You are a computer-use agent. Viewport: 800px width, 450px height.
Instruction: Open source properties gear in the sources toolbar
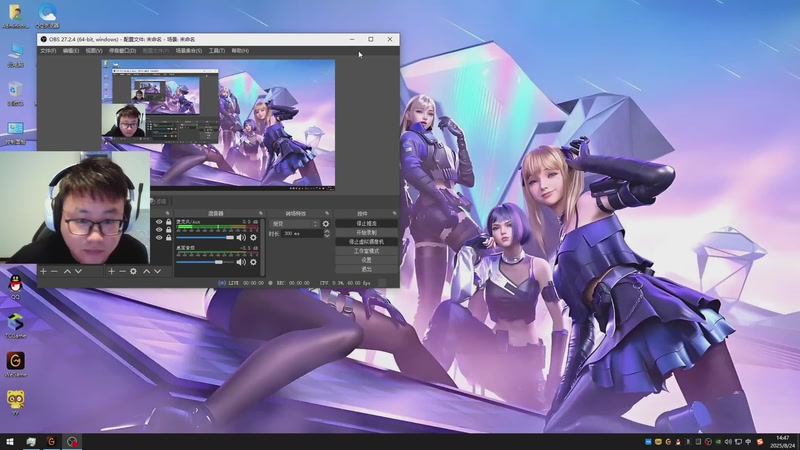133,271
